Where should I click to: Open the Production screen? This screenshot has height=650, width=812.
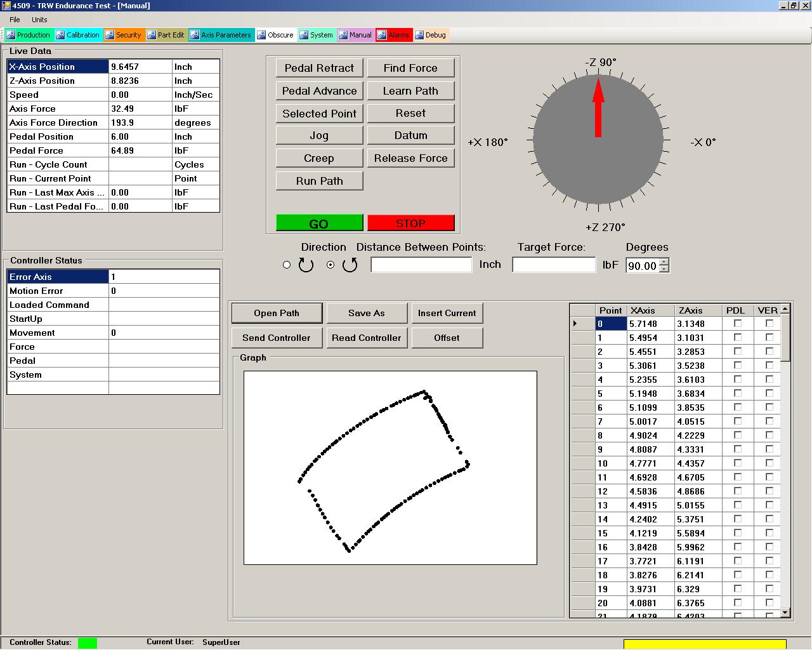pyautogui.click(x=28, y=35)
